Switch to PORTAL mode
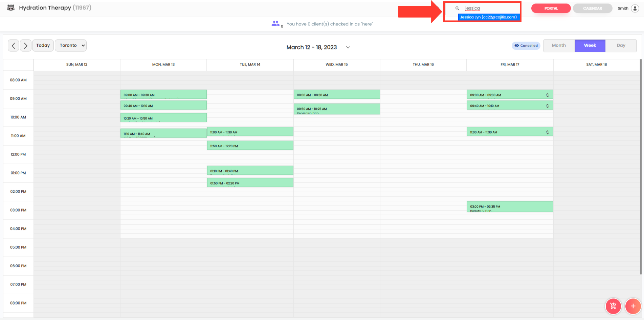 click(551, 8)
